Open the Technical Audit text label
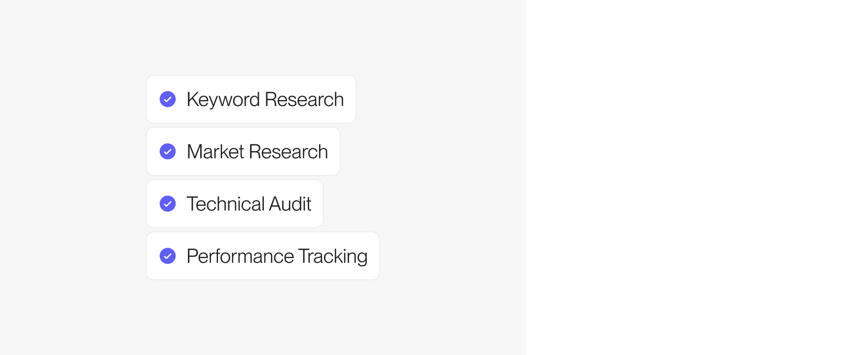 (x=249, y=204)
